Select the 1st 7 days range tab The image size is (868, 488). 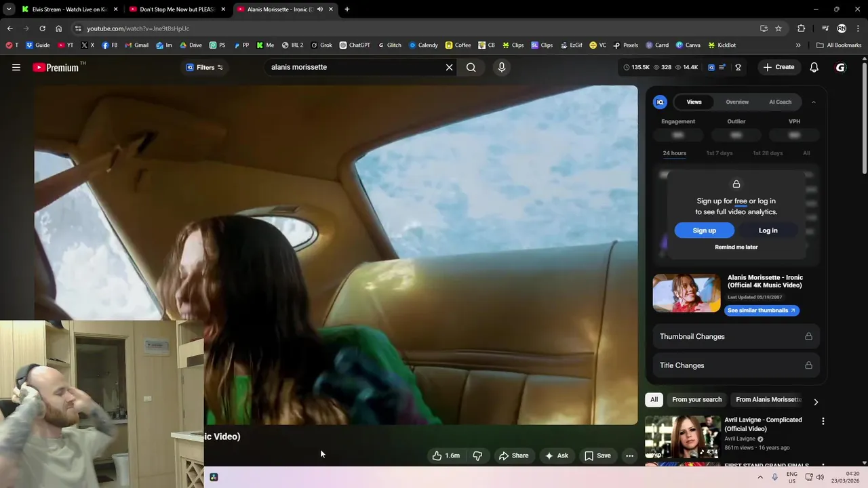(x=719, y=153)
